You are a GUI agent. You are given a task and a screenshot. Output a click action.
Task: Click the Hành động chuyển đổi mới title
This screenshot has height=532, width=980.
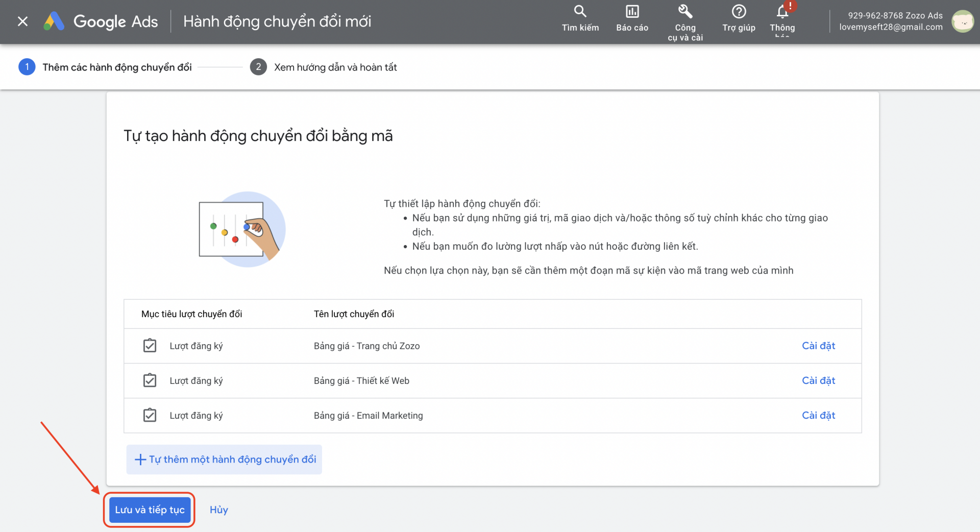tap(277, 21)
